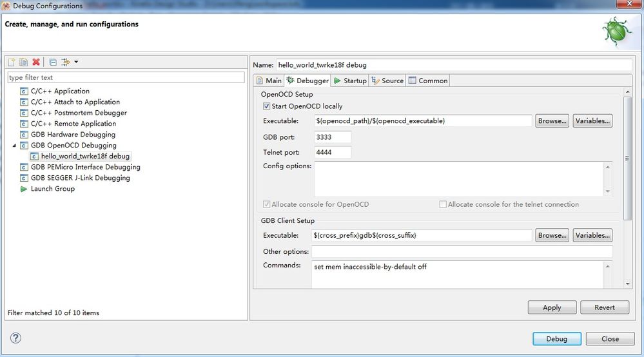This screenshot has width=644, height=357.
Task: Collapse the GDB OpenOCD Debugging node
Action: pos(14,145)
